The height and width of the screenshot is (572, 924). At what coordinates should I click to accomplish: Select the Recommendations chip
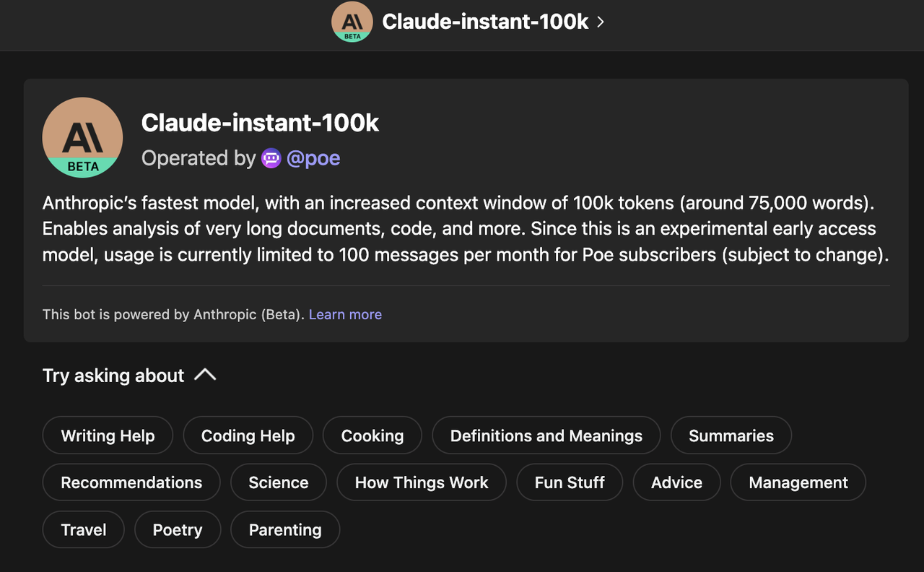(131, 482)
